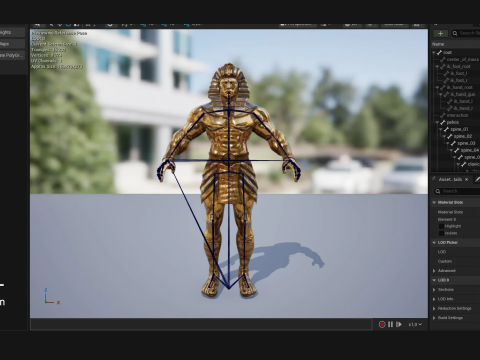The image size is (480, 360).
Task: Click the spine_02 bone icon
Action: pos(450,136)
